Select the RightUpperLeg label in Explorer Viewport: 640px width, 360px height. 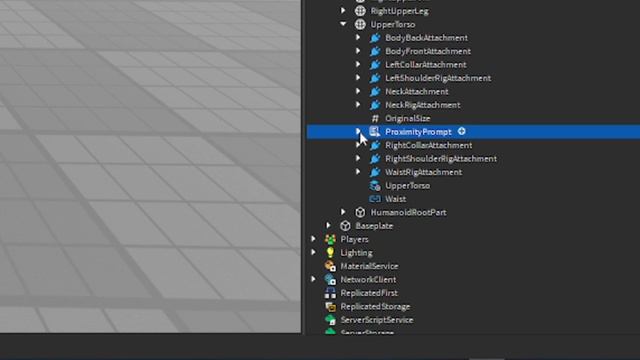pyautogui.click(x=400, y=11)
